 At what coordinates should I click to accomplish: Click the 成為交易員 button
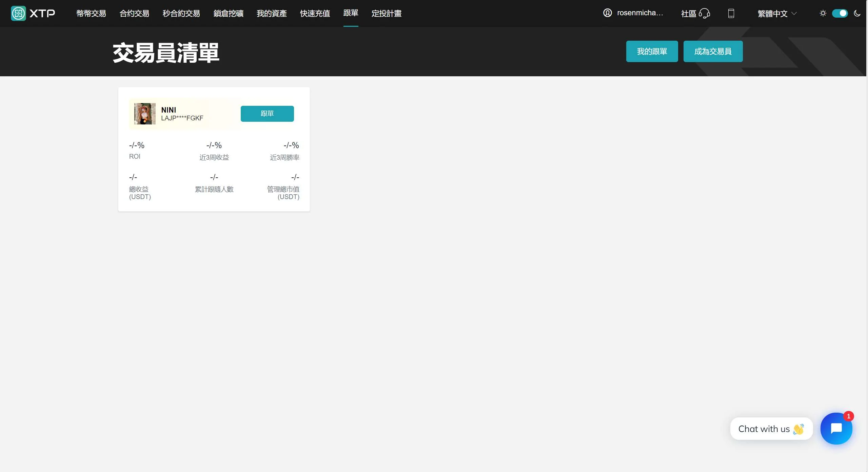(x=713, y=52)
